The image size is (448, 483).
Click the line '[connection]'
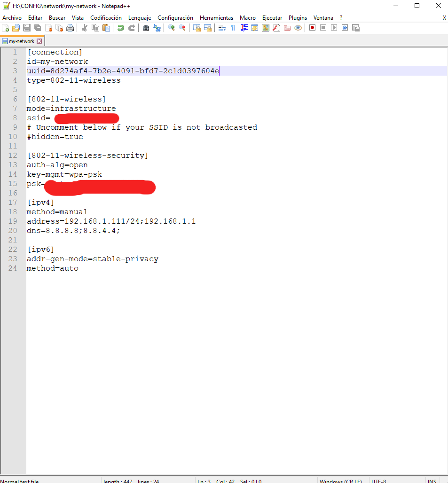click(x=55, y=52)
